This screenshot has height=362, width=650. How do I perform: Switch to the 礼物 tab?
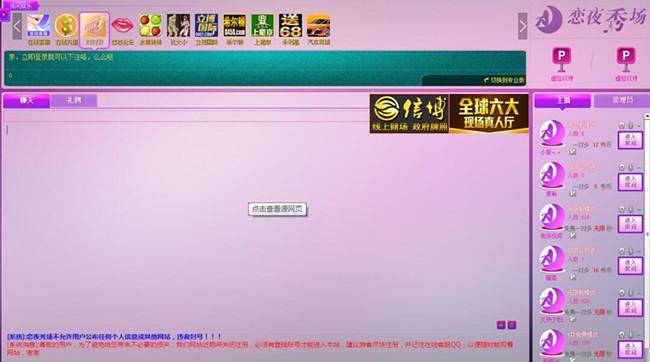[74, 100]
